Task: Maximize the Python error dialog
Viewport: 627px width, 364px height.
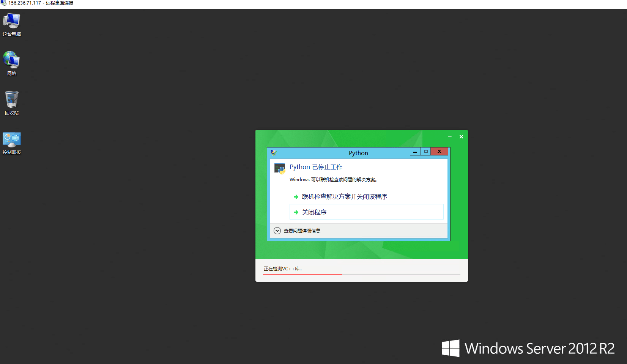Action: coord(425,152)
